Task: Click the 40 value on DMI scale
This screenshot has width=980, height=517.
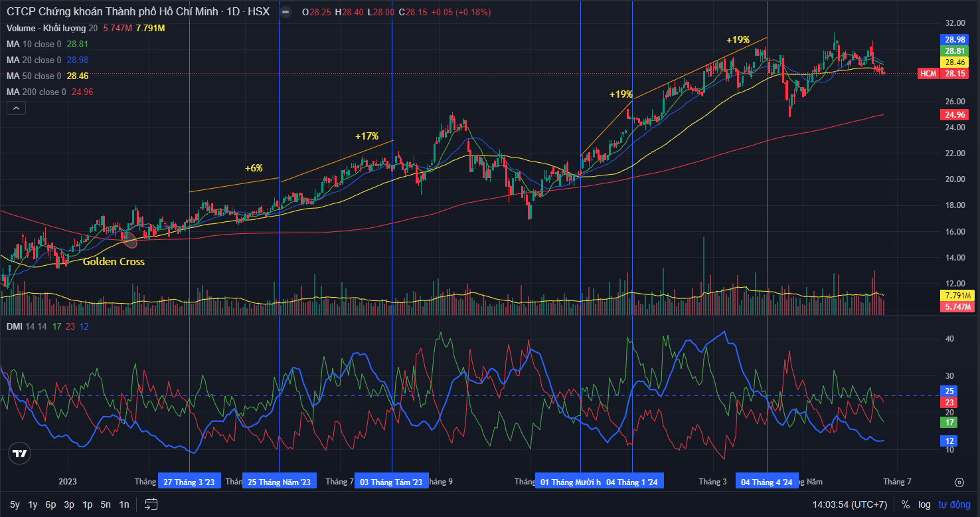Action: pyautogui.click(x=949, y=339)
